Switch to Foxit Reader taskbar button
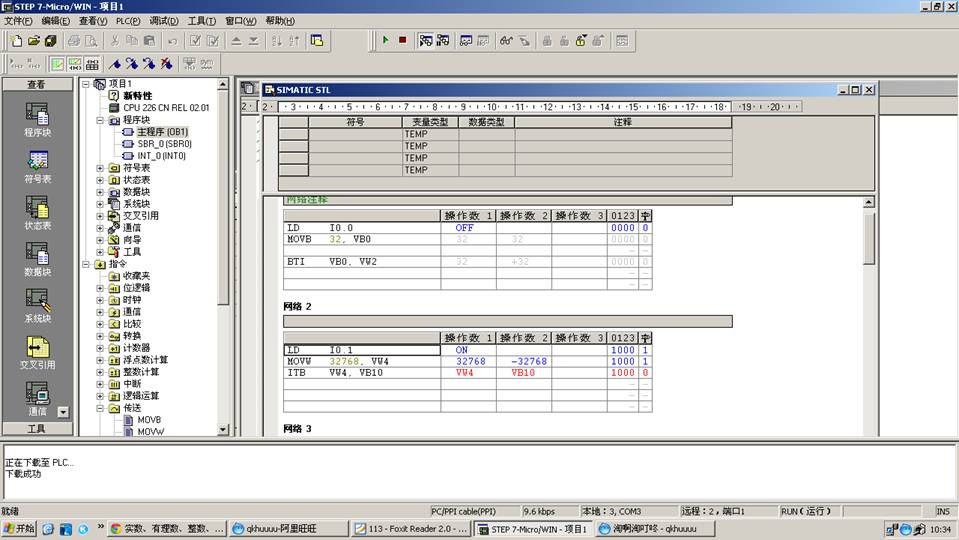This screenshot has width=959, height=540. [411, 529]
